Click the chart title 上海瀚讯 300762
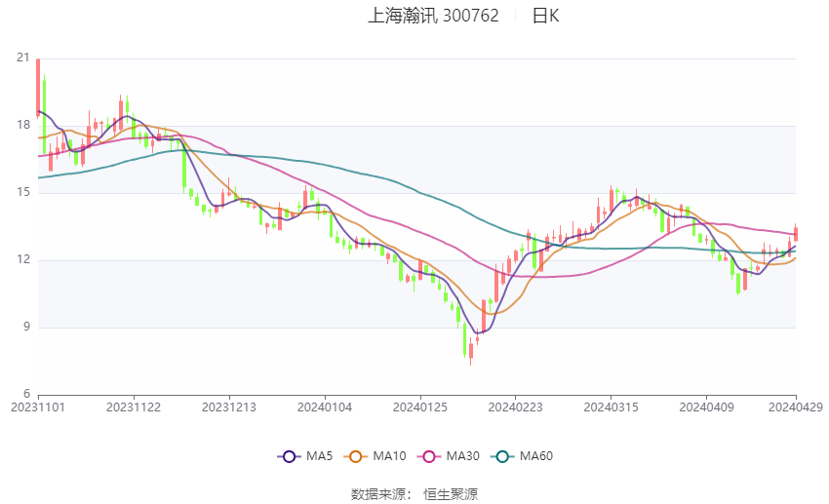Viewport: 829px width, 504px height. (x=433, y=16)
